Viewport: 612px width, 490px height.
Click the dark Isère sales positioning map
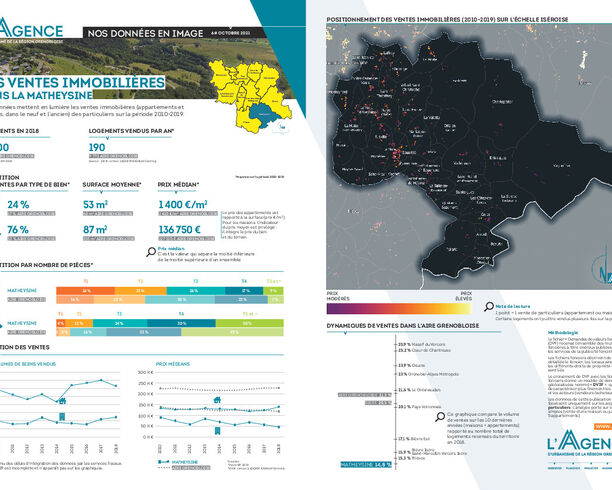pos(469,157)
